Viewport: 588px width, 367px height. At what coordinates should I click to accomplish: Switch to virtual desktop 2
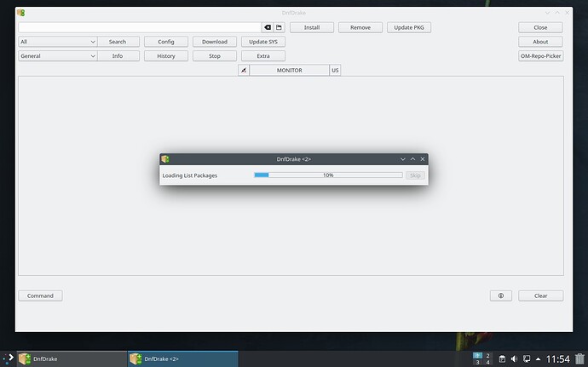point(487,355)
